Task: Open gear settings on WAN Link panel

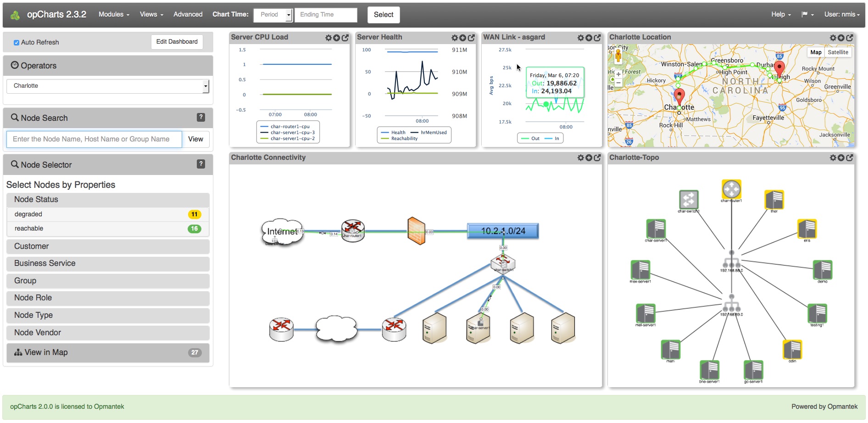Action: [581, 38]
